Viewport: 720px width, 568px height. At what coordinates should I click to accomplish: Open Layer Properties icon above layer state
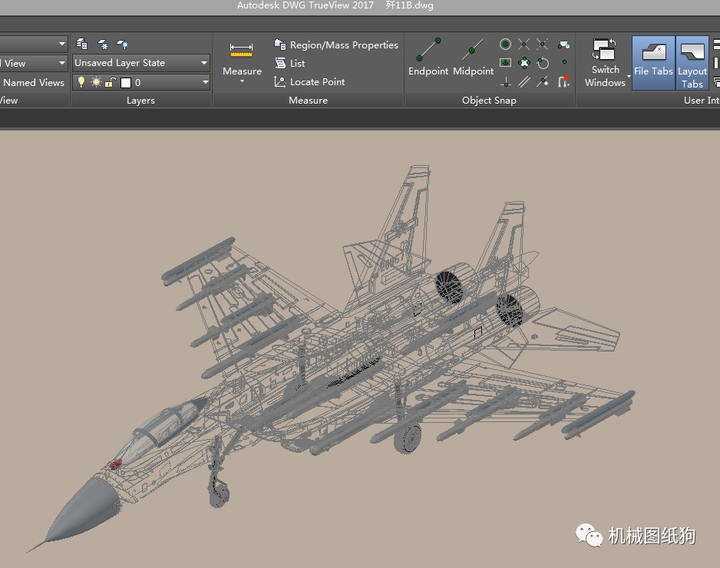82,44
